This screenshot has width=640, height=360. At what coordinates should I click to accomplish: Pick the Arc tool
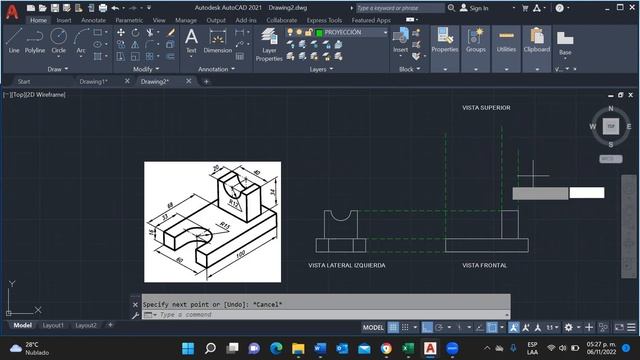[x=81, y=40]
